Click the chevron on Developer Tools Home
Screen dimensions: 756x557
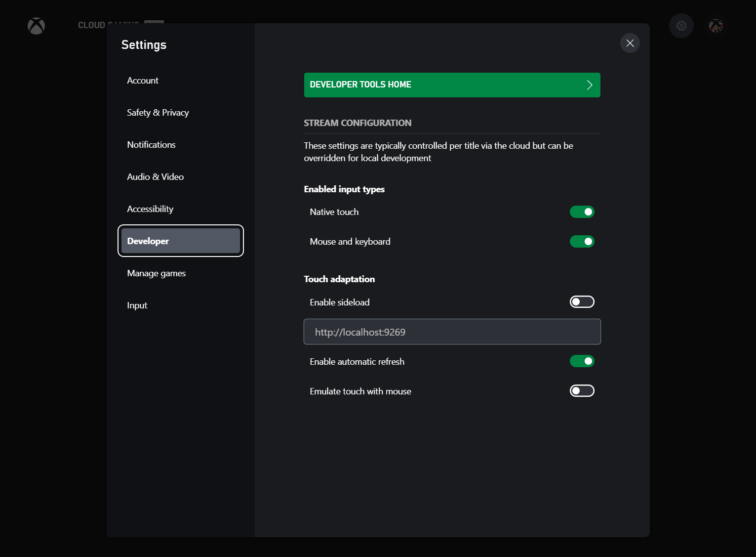point(589,85)
